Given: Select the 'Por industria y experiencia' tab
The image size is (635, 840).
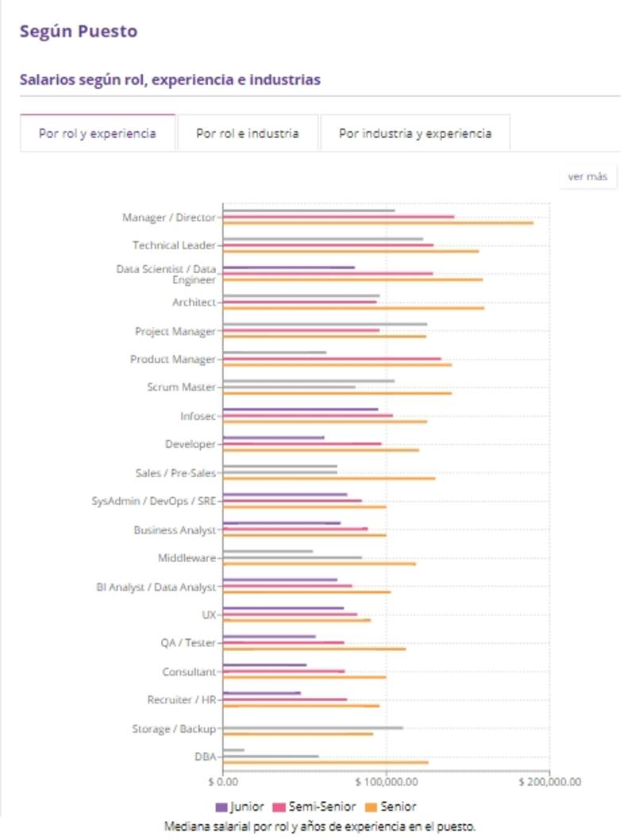Looking at the screenshot, I should [414, 133].
